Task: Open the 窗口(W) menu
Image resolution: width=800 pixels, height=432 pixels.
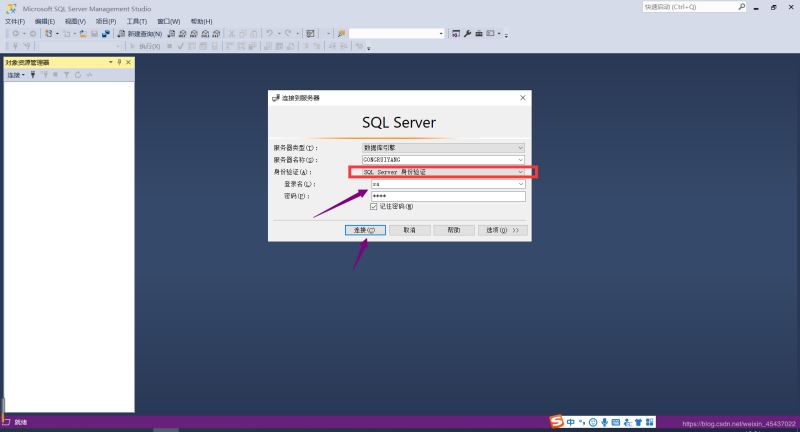Action: [x=168, y=21]
